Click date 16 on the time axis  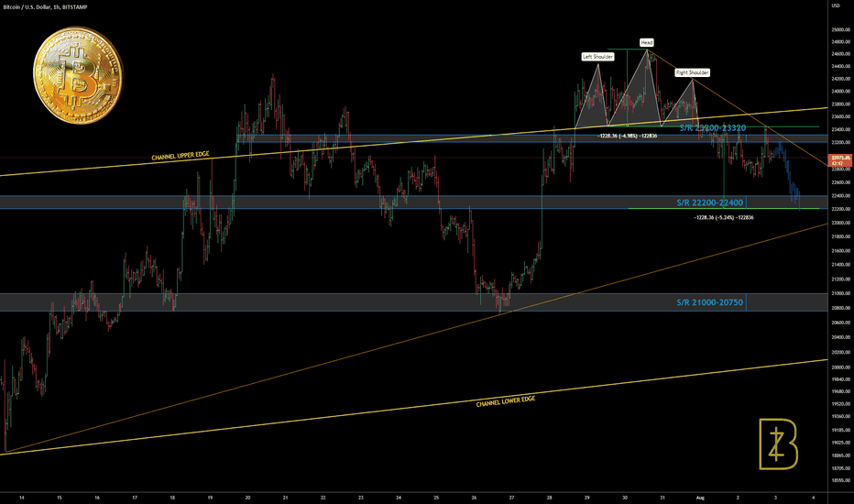coord(97,498)
